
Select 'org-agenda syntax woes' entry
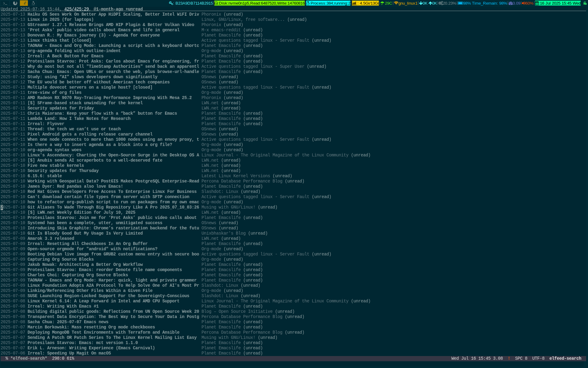pos(55,150)
